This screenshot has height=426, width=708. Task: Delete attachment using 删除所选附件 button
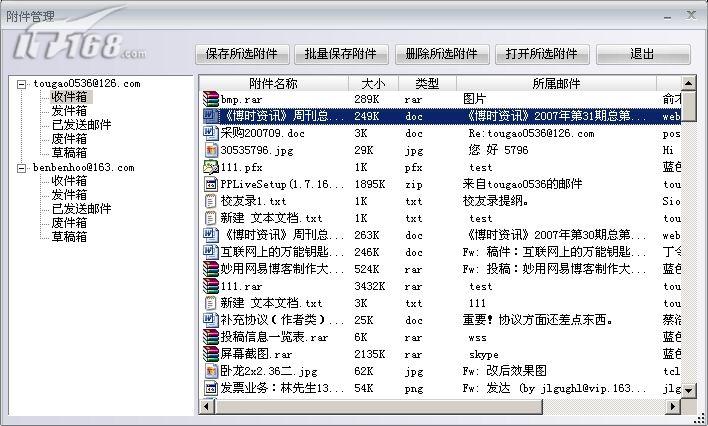coord(436,54)
